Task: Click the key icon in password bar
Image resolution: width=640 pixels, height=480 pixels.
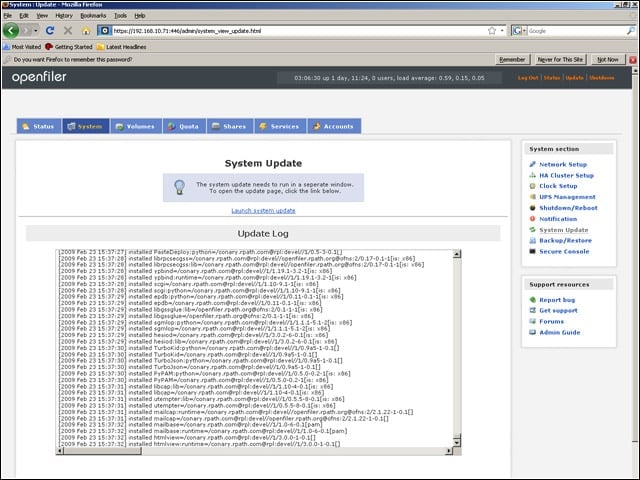Action: [7, 60]
